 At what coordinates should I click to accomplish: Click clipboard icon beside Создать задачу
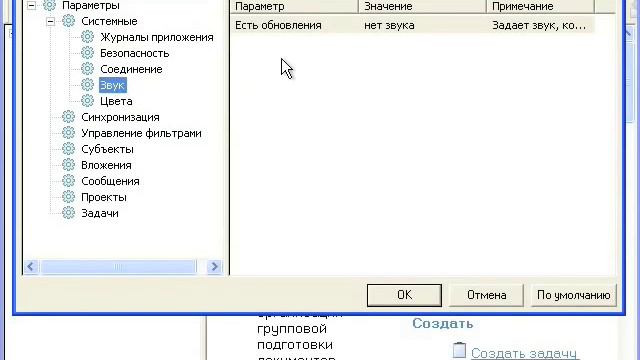(x=459, y=351)
